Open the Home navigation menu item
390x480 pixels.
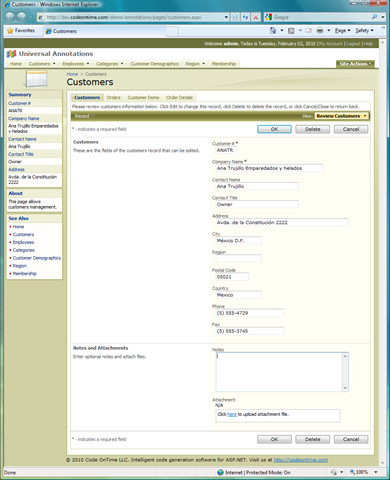[x=16, y=64]
